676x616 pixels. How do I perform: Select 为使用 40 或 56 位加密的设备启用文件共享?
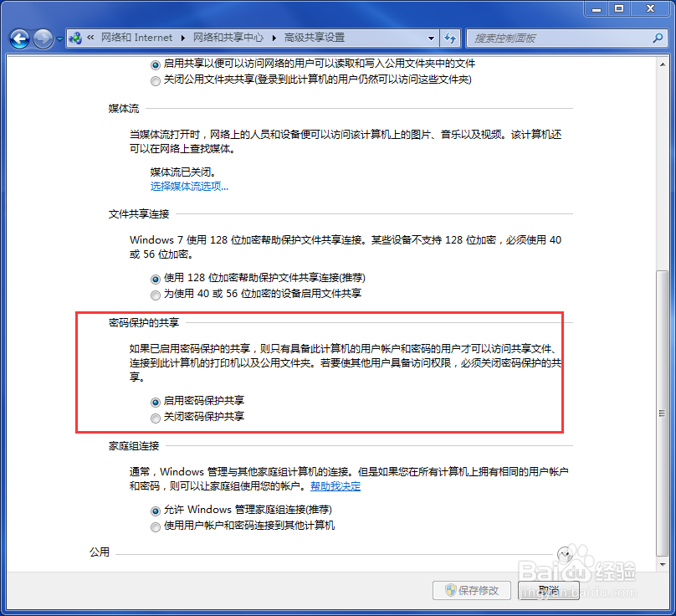click(x=156, y=294)
